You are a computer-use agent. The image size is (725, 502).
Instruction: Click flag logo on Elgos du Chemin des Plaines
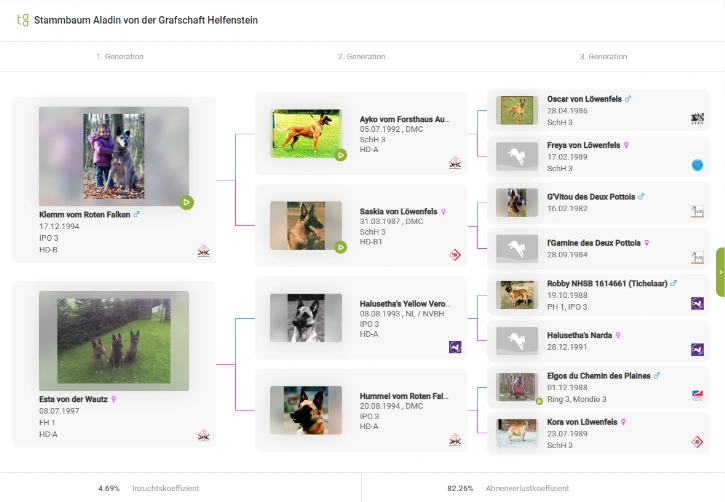(x=697, y=395)
